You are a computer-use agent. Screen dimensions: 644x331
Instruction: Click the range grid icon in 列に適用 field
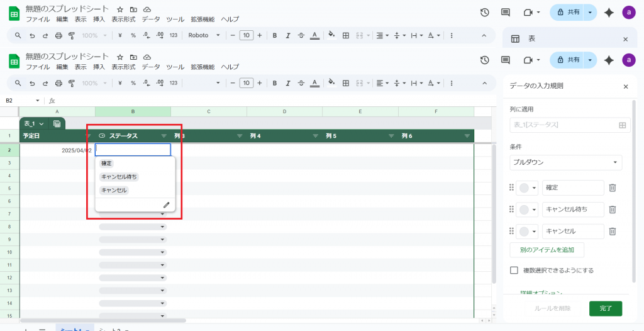(x=623, y=125)
